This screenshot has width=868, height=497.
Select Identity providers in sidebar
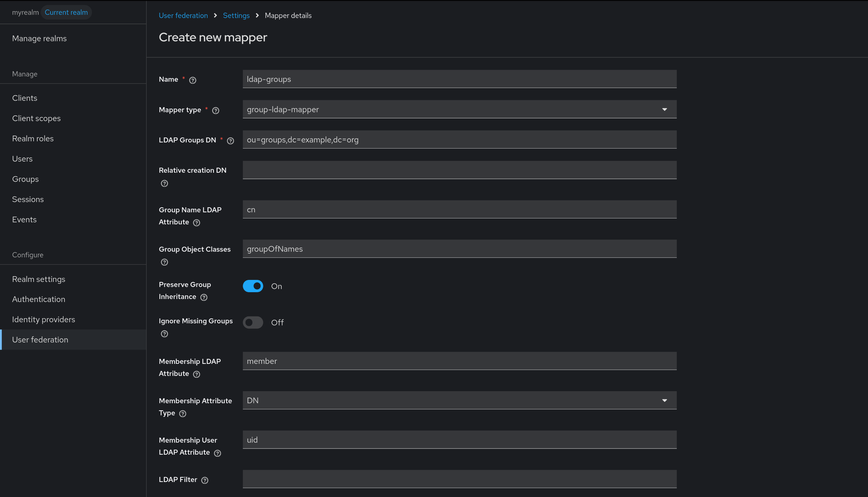point(43,319)
